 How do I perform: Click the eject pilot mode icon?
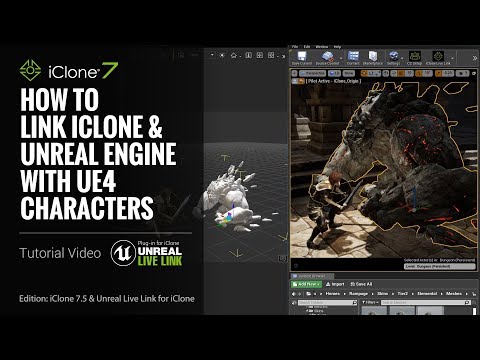295,81
